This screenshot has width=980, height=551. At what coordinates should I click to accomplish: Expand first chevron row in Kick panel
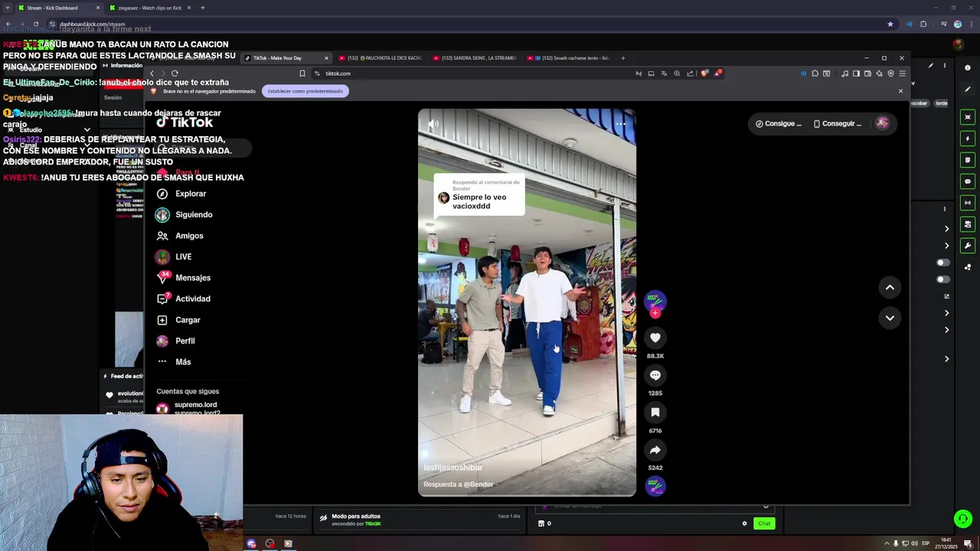tap(946, 229)
